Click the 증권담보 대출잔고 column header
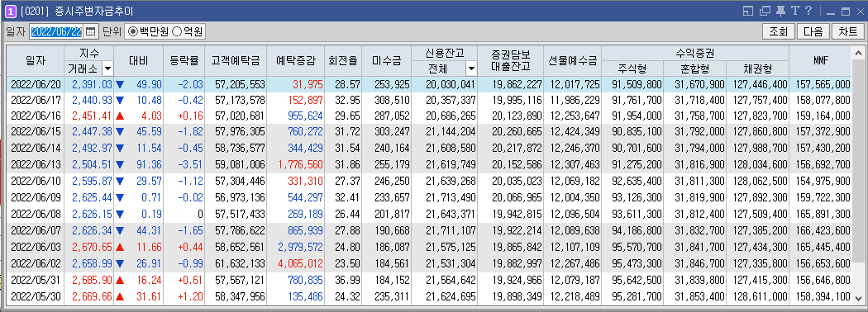 [510, 61]
